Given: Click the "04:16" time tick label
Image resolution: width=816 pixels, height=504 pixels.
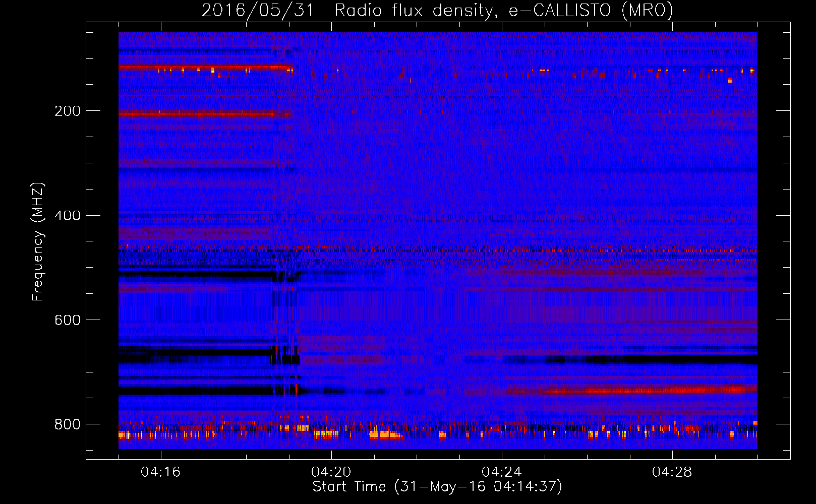Looking at the screenshot, I should pos(161,472).
